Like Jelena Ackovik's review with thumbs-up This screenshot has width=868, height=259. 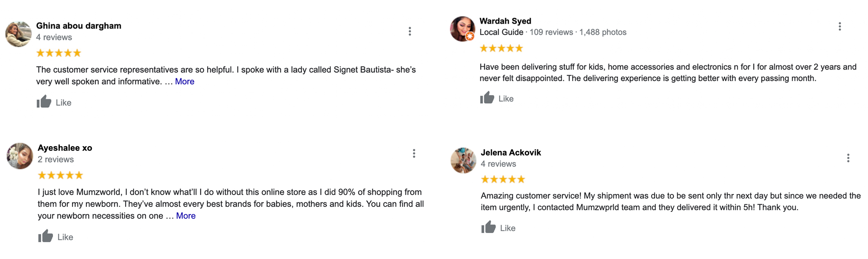(x=488, y=227)
